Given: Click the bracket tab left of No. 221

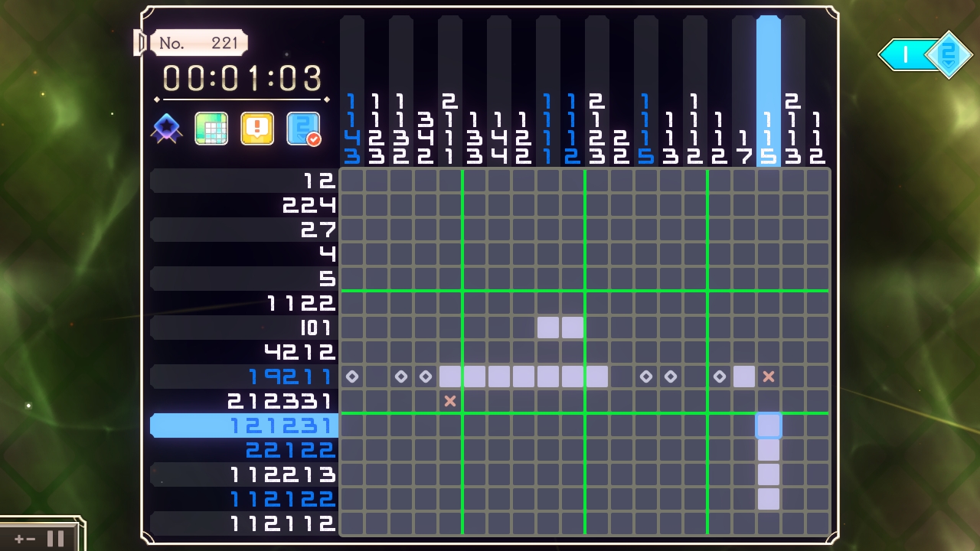Looking at the screenshot, I should tap(140, 43).
